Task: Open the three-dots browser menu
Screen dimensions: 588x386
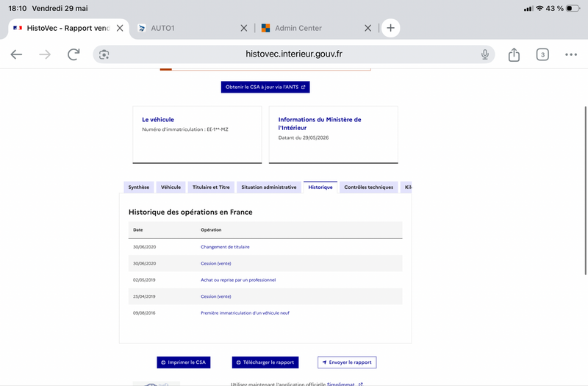Action: (x=571, y=54)
